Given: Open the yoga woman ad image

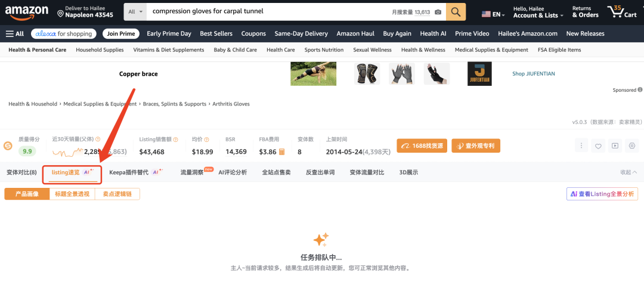Looking at the screenshot, I should click(x=314, y=73).
